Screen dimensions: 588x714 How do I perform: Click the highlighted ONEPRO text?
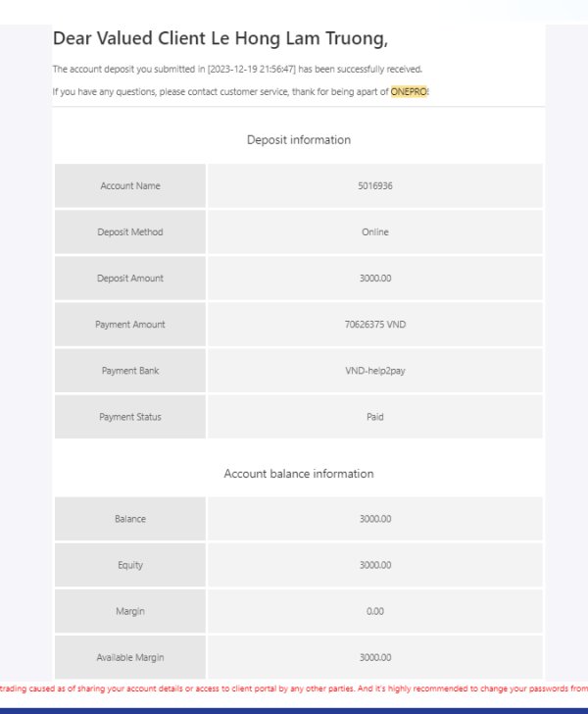click(409, 91)
